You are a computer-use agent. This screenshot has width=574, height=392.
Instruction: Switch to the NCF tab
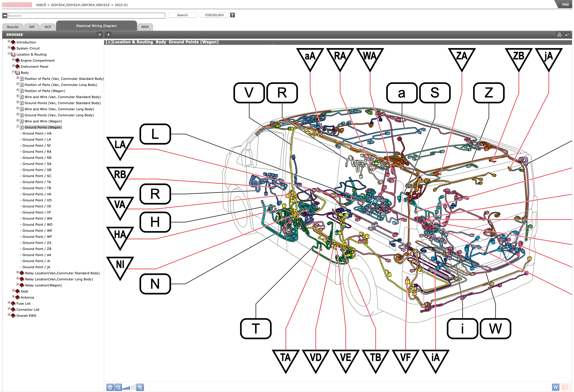pos(48,27)
